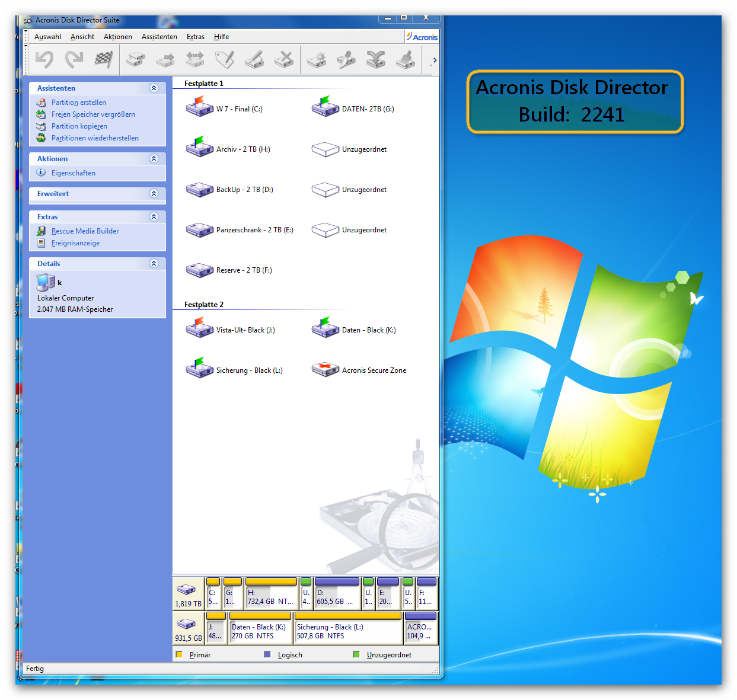Open the Ereignisanzeige log
737x700 pixels.
[75, 243]
